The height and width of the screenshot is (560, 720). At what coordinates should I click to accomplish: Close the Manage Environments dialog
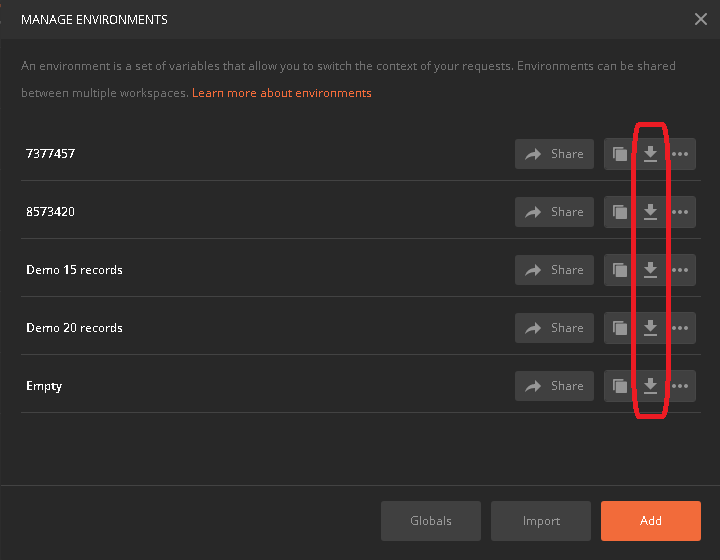[x=701, y=19]
